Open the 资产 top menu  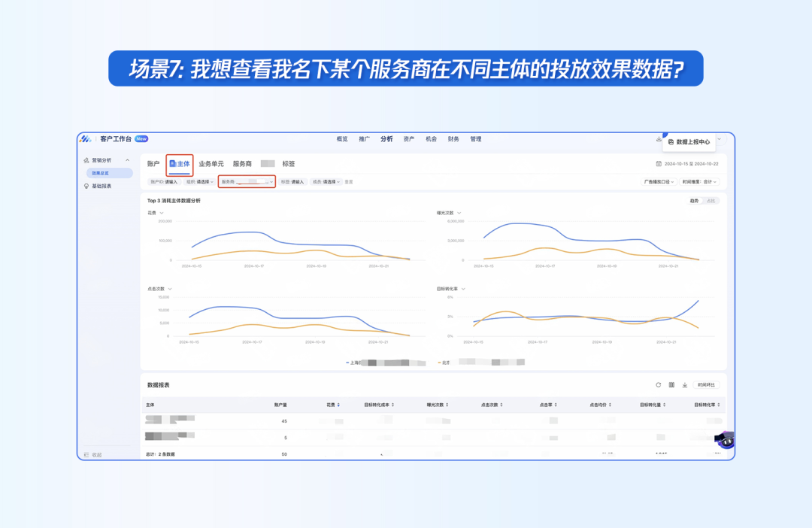[409, 139]
